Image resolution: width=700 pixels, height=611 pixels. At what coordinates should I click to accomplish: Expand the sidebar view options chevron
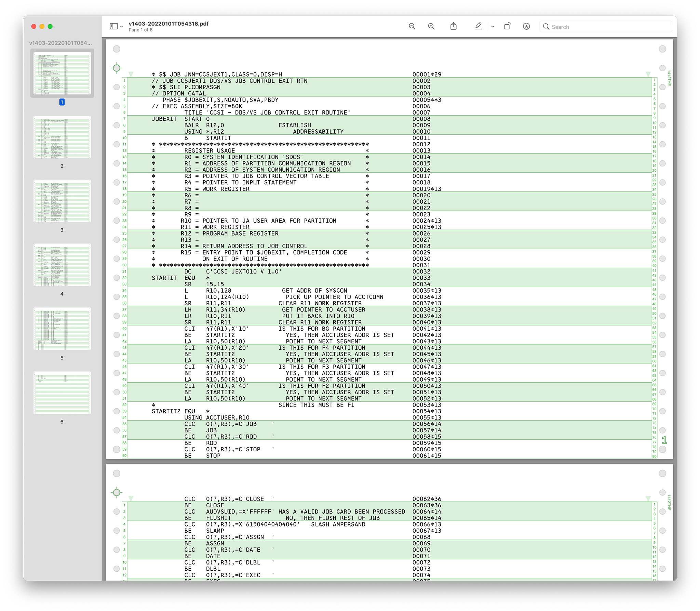click(x=122, y=27)
